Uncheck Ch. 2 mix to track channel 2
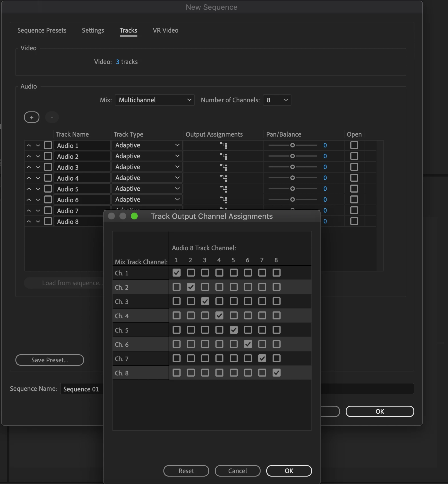 pos(191,287)
